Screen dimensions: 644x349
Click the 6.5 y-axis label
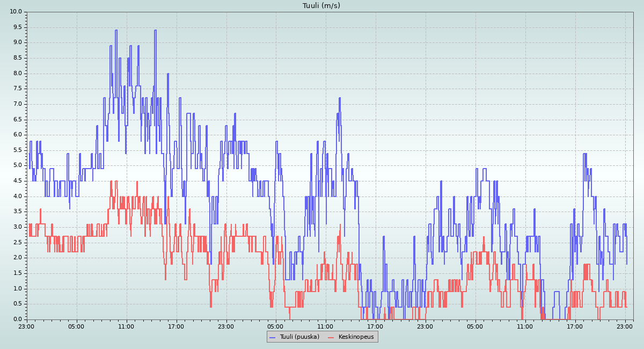(x=17, y=120)
